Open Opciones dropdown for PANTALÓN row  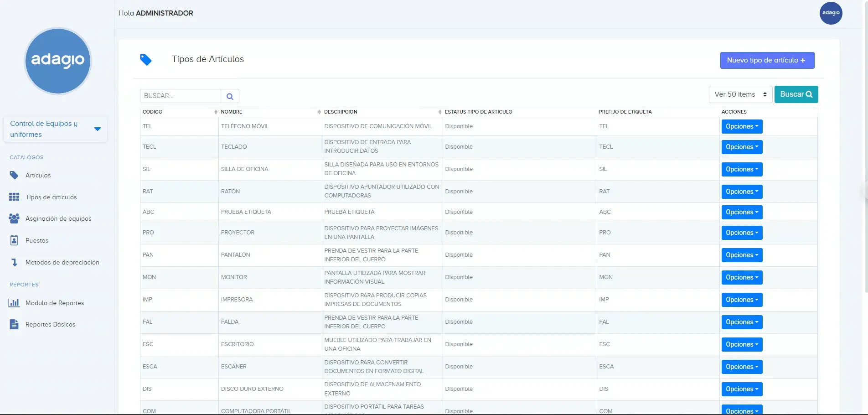(x=742, y=255)
